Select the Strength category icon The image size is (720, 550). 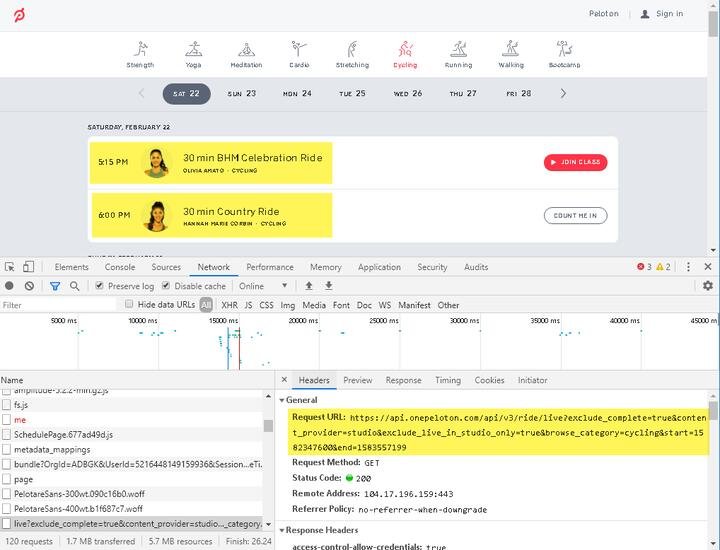tap(141, 49)
